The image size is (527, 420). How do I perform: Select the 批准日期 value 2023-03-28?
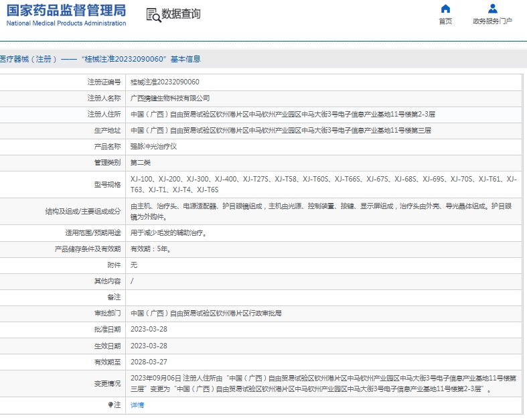pyautogui.click(x=149, y=330)
